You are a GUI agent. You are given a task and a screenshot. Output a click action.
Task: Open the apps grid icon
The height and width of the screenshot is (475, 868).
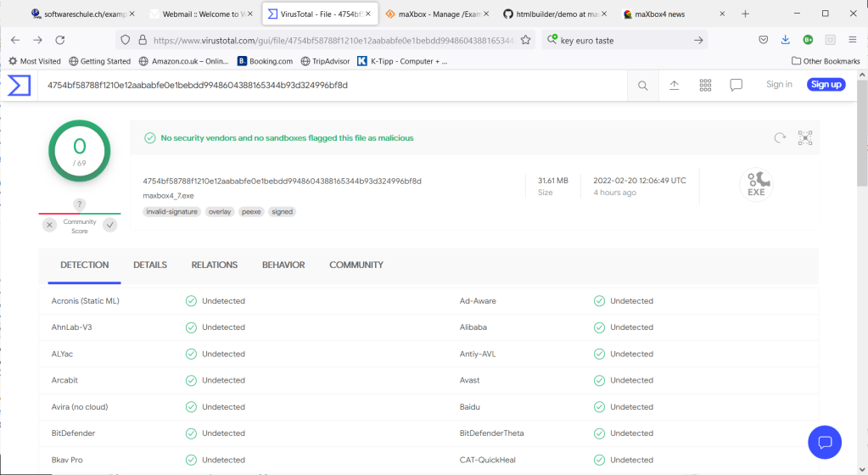705,85
